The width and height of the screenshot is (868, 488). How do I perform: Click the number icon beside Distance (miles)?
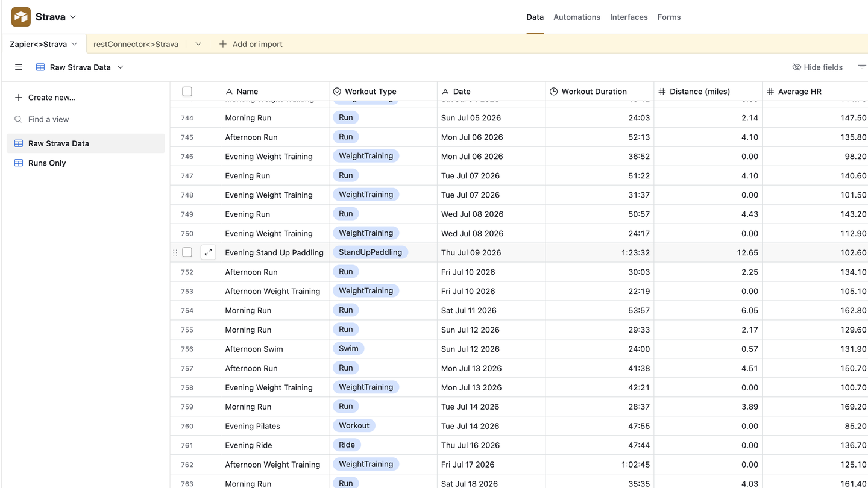coord(662,92)
